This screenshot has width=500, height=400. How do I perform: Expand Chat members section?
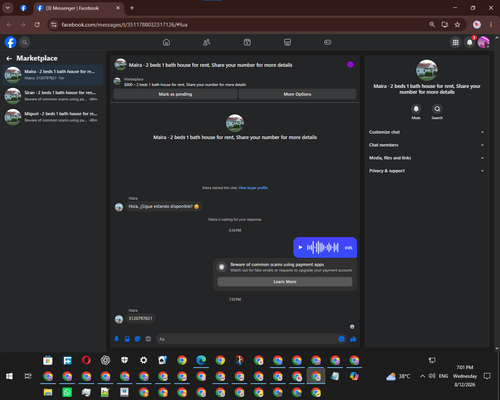point(427,145)
